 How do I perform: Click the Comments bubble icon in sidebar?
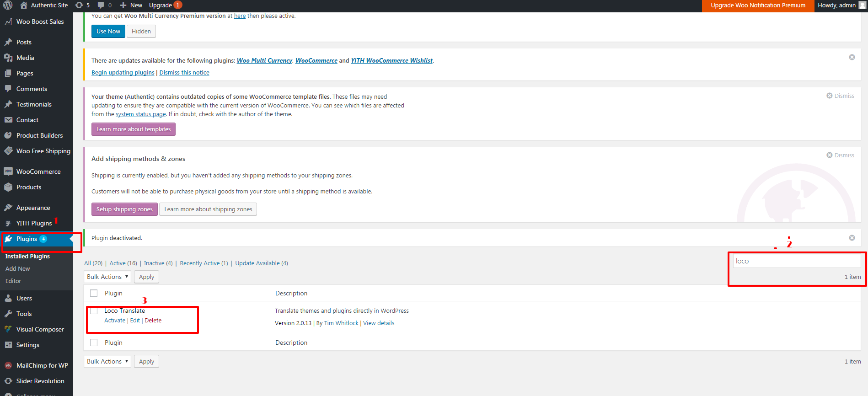click(8, 89)
